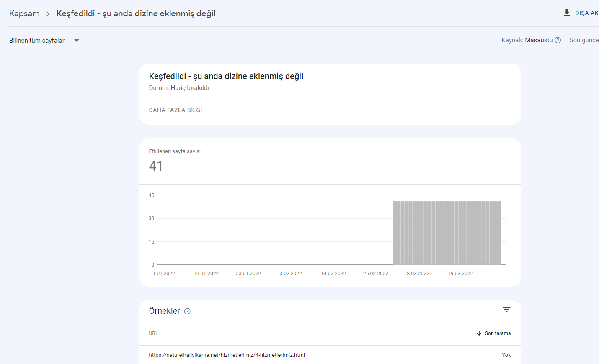This screenshot has width=599, height=364.
Task: Click the 14.02.2022 date label on chart
Action: [x=333, y=274]
